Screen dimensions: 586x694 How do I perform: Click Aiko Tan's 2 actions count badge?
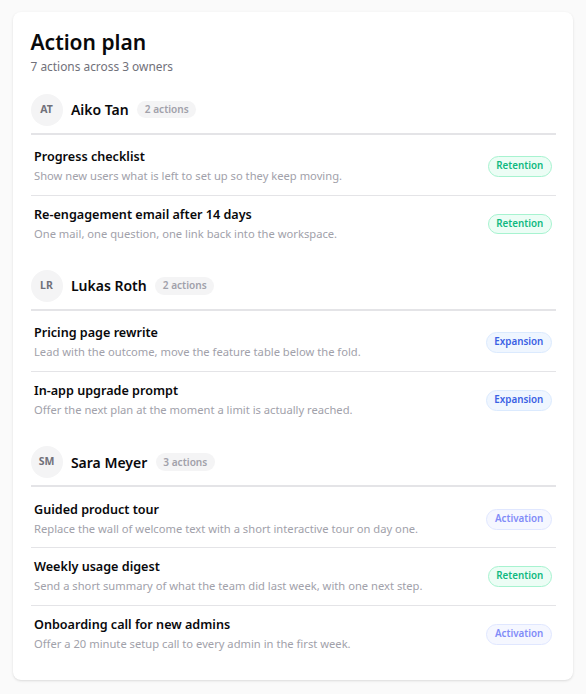(x=166, y=109)
